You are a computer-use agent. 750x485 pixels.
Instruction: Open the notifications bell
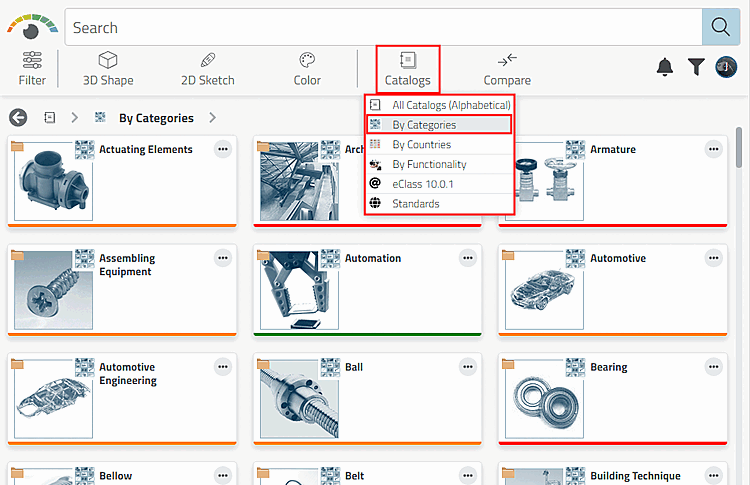665,67
